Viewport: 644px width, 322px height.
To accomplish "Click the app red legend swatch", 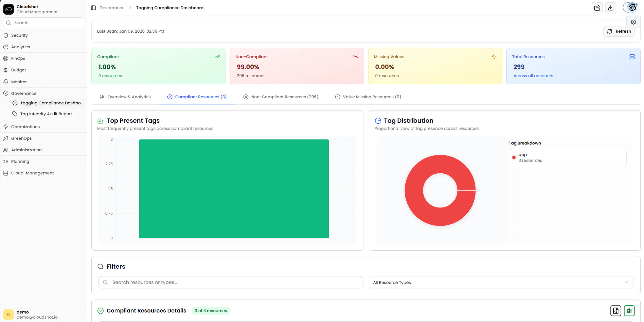I will point(514,157).
